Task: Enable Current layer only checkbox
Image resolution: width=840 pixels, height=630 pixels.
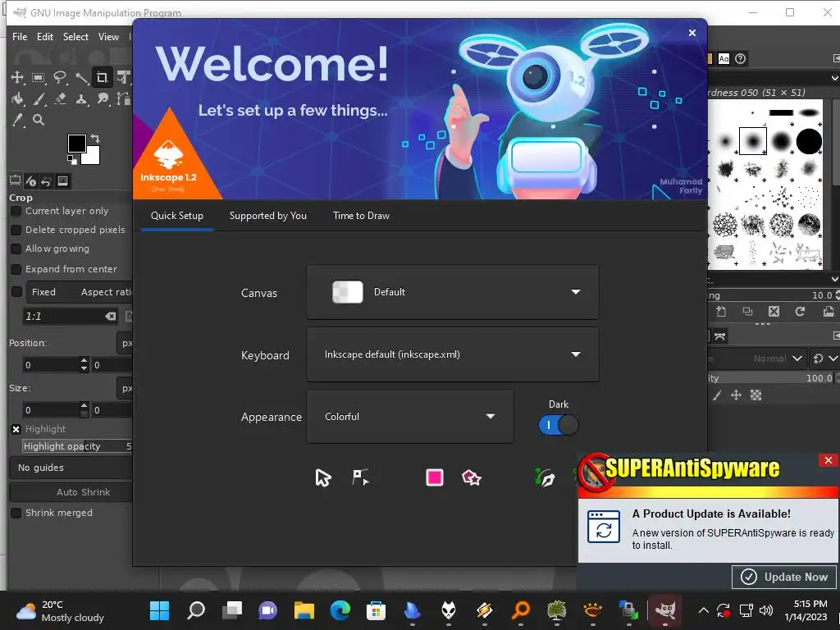Action: pos(16,211)
